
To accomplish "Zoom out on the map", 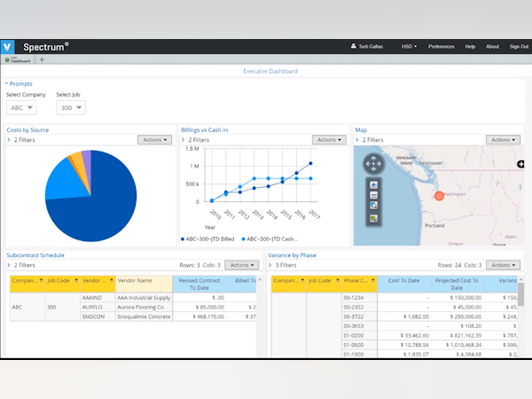I will click(x=373, y=195).
